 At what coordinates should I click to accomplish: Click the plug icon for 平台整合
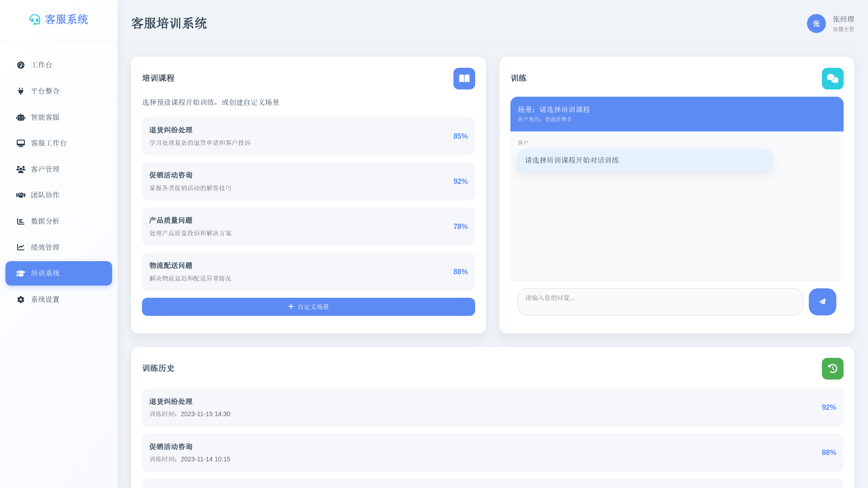pos(21,91)
